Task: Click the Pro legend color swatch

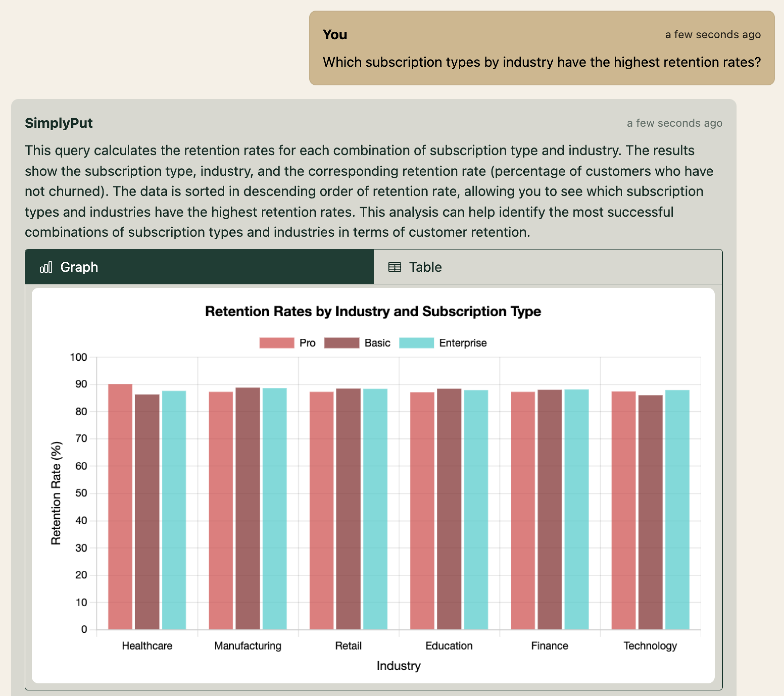Action: tap(277, 343)
